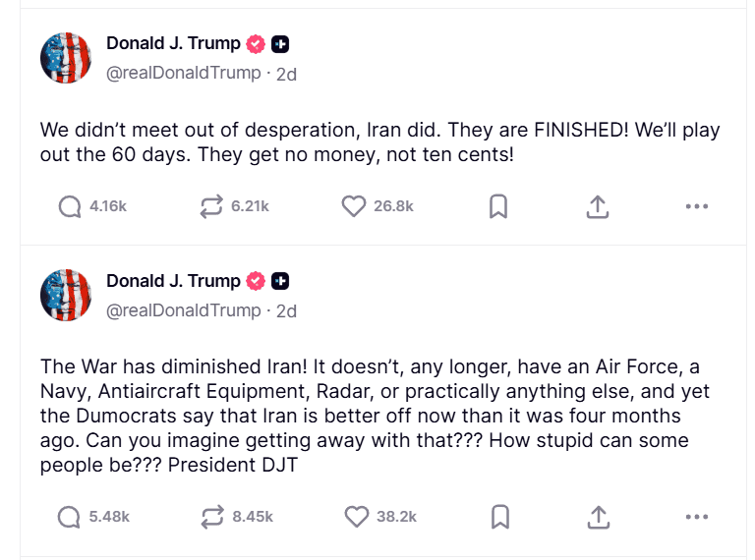Screen dimensions: 755x560
Task: Open the 2d timestamp on first post
Action: tap(286, 75)
